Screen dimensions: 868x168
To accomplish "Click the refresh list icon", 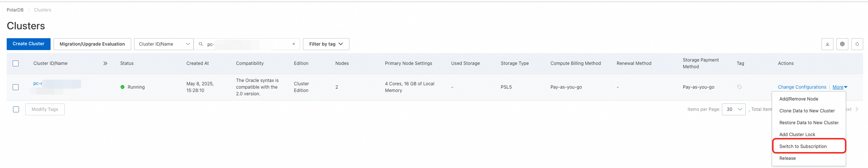I will (x=857, y=44).
